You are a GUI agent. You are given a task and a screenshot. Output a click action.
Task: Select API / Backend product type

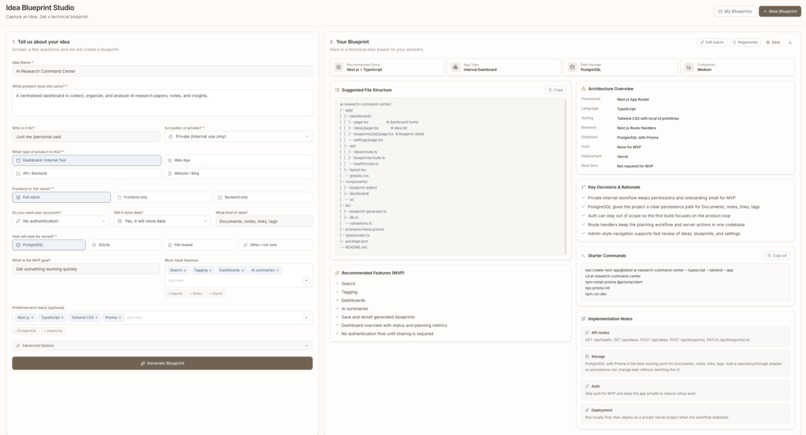pos(87,173)
